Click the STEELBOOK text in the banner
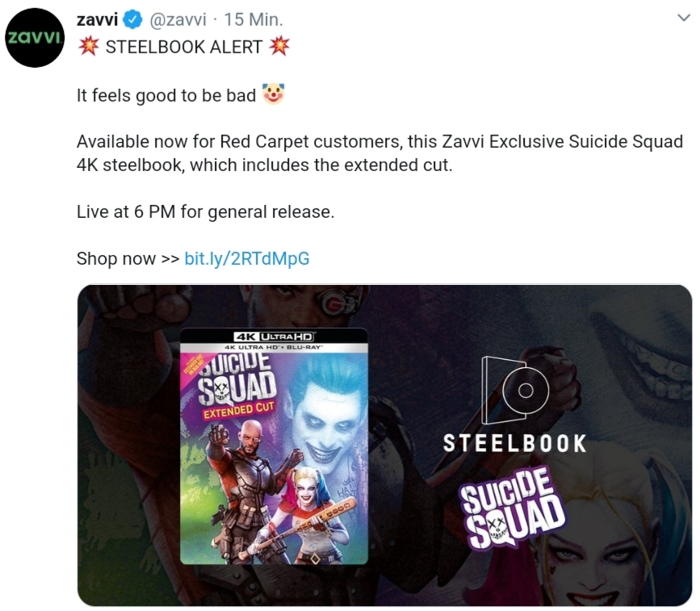The image size is (700, 611). pyautogui.click(x=515, y=444)
